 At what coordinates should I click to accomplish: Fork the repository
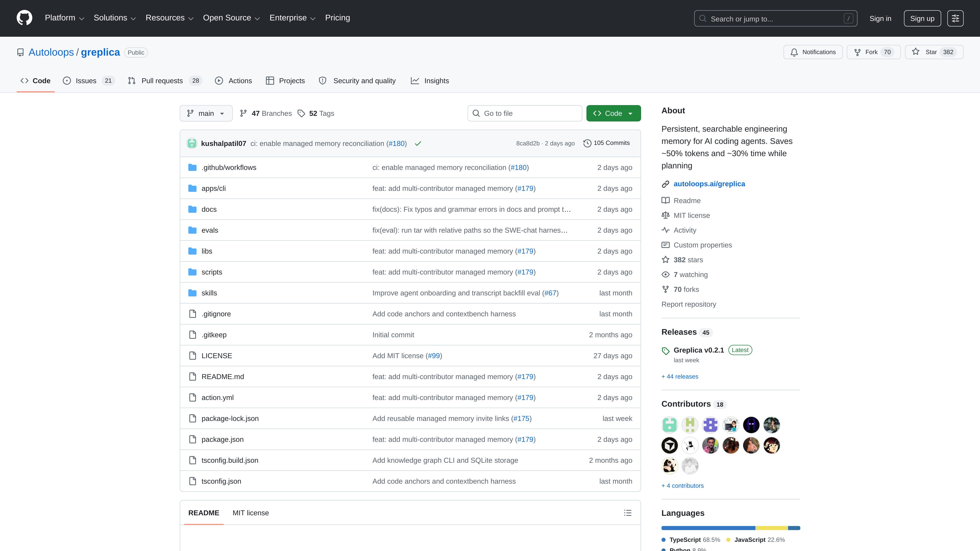point(874,52)
